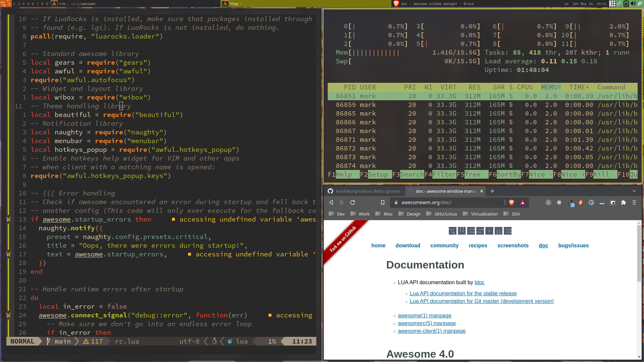This screenshot has width=644, height=362.
Task: Click the NORMAL mode indicator in vim
Action: pyautogui.click(x=22, y=341)
